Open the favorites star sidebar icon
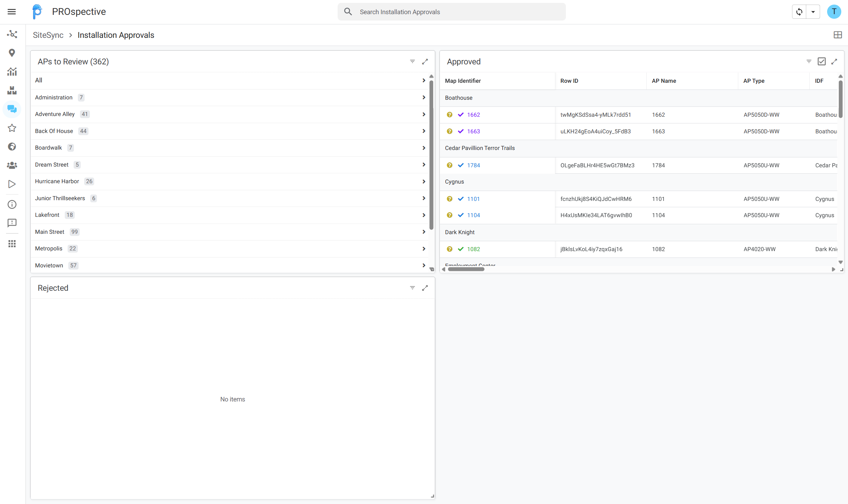This screenshot has height=504, width=848. point(12,128)
